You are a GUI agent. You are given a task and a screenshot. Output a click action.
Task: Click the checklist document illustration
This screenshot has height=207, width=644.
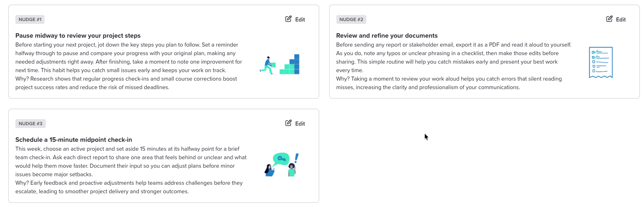[601, 62]
